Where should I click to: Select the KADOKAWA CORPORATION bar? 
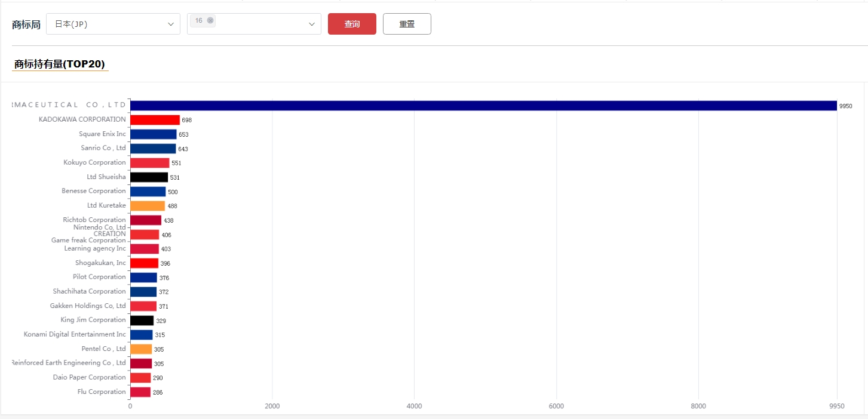pos(155,120)
